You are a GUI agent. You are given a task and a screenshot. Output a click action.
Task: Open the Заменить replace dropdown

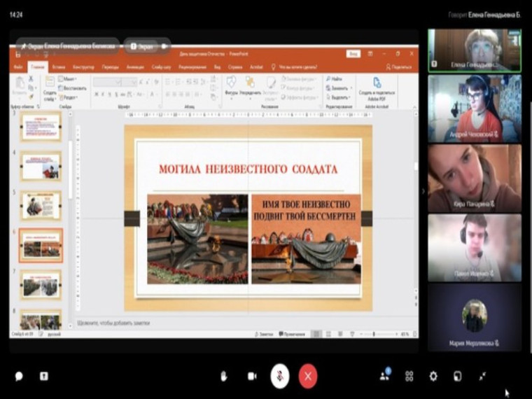coord(339,88)
